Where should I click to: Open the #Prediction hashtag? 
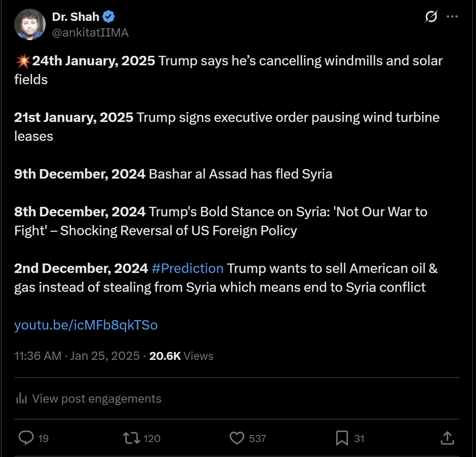[187, 268]
